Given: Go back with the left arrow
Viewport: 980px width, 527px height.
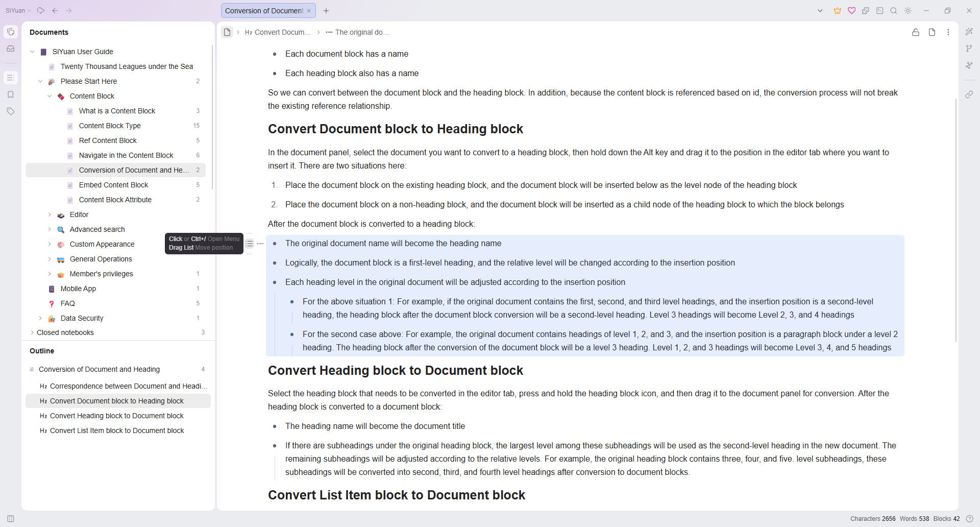Looking at the screenshot, I should pyautogui.click(x=55, y=11).
